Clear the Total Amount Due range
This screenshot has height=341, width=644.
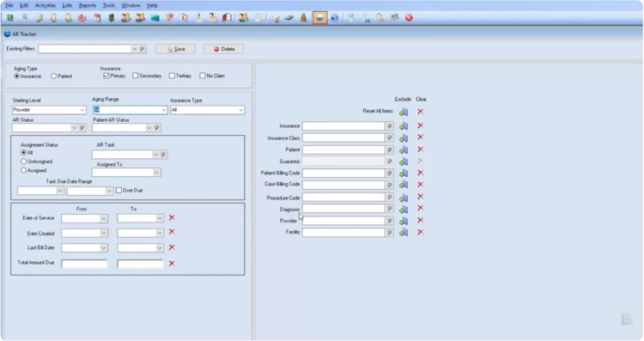pos(172,264)
